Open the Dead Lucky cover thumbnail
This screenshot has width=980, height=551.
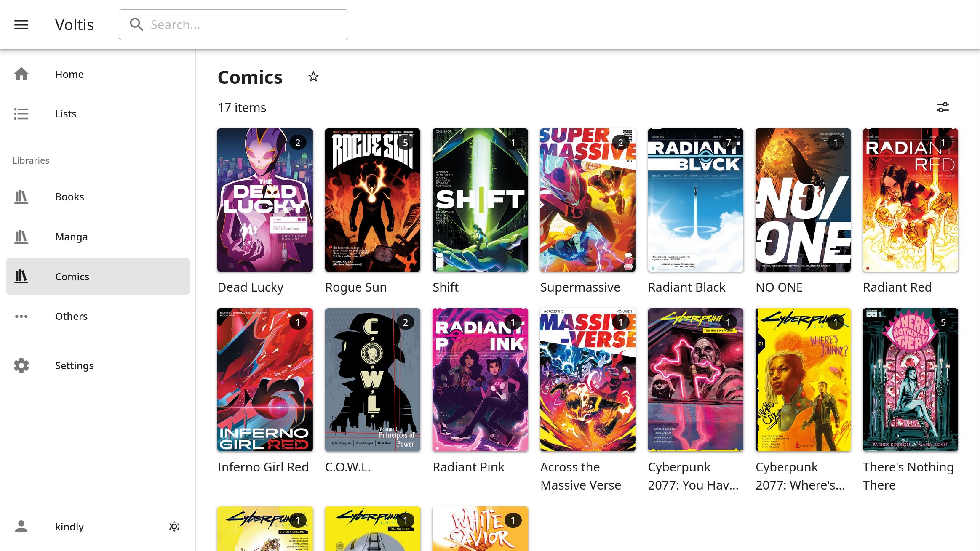(x=265, y=200)
